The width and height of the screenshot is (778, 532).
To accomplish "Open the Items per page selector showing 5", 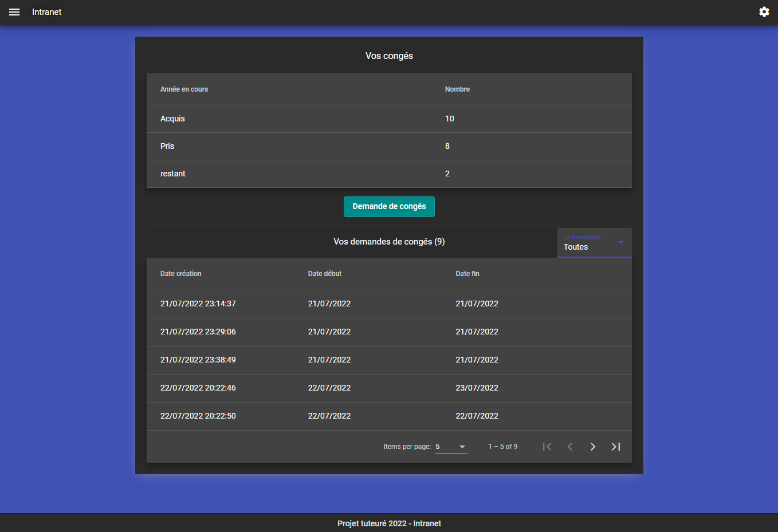I will (x=450, y=446).
